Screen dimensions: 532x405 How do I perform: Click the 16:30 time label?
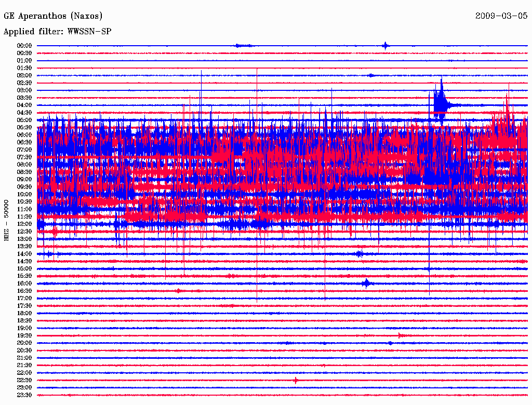[x=24, y=291]
